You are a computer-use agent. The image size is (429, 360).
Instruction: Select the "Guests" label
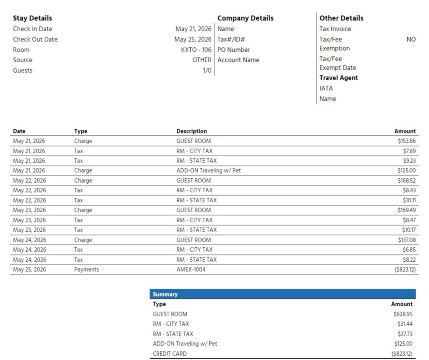coord(22,71)
